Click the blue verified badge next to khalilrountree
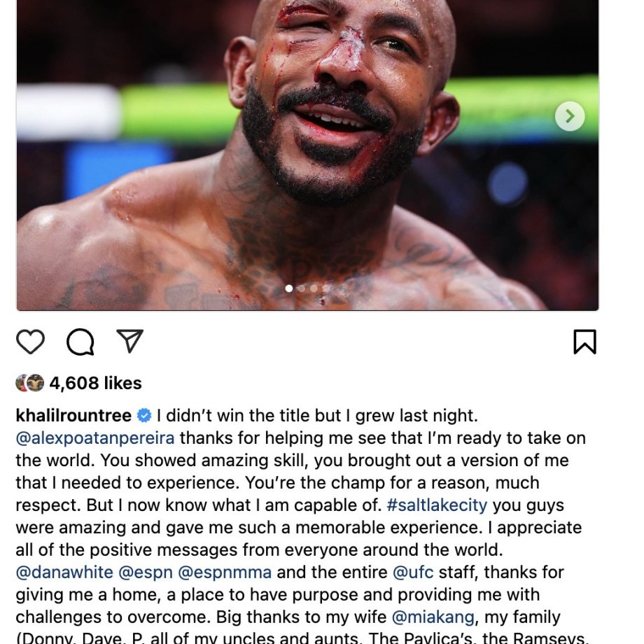This screenshot has width=644, height=644. point(144,416)
